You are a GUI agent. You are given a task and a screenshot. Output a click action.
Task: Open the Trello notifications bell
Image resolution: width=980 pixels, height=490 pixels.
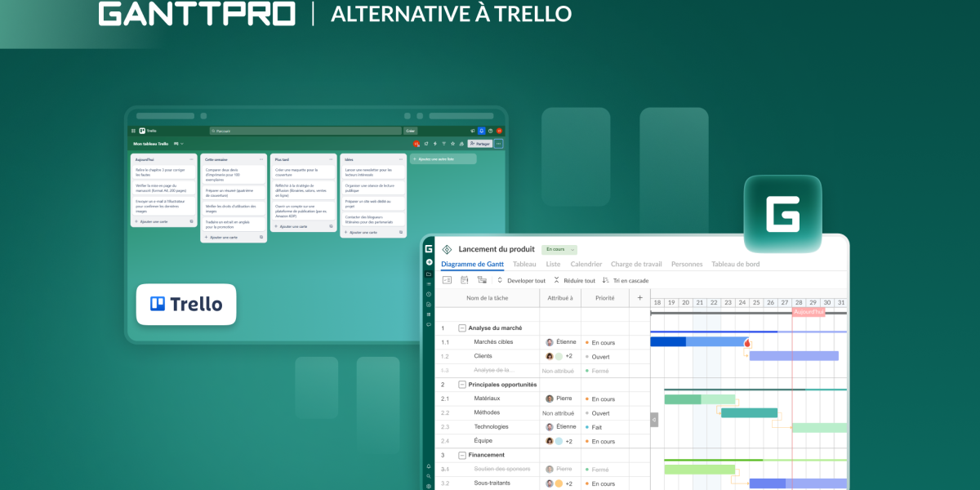[481, 131]
